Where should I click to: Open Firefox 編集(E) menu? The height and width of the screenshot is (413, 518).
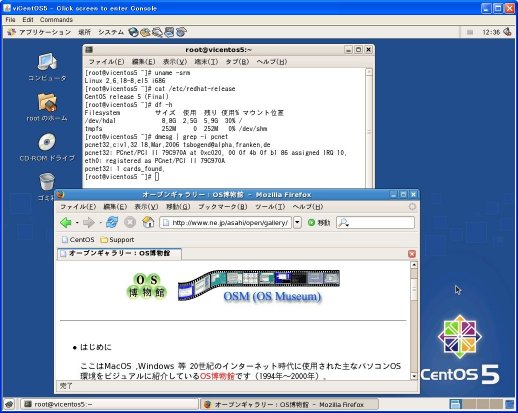click(x=115, y=207)
